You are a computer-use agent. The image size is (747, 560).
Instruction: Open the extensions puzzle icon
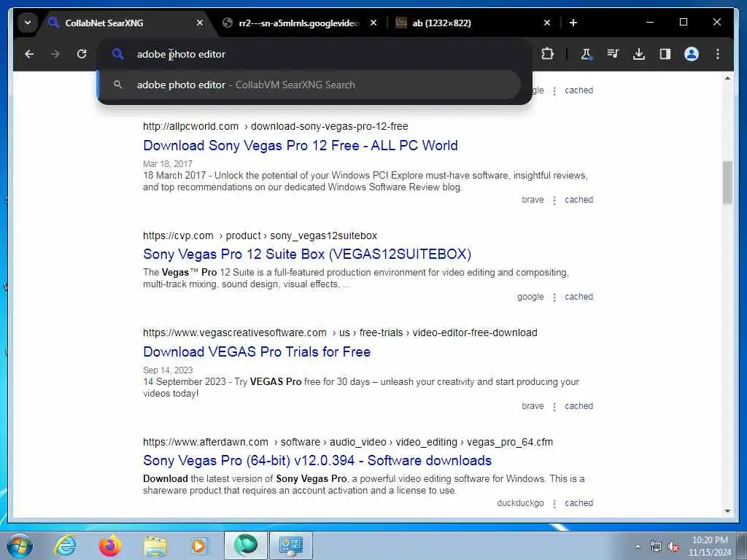pyautogui.click(x=547, y=54)
